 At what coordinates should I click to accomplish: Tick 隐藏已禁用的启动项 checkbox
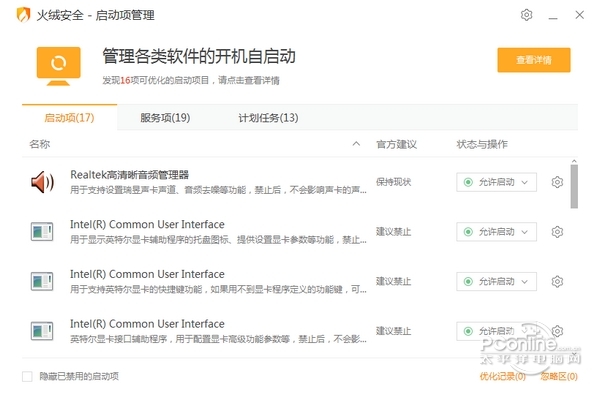[27, 376]
